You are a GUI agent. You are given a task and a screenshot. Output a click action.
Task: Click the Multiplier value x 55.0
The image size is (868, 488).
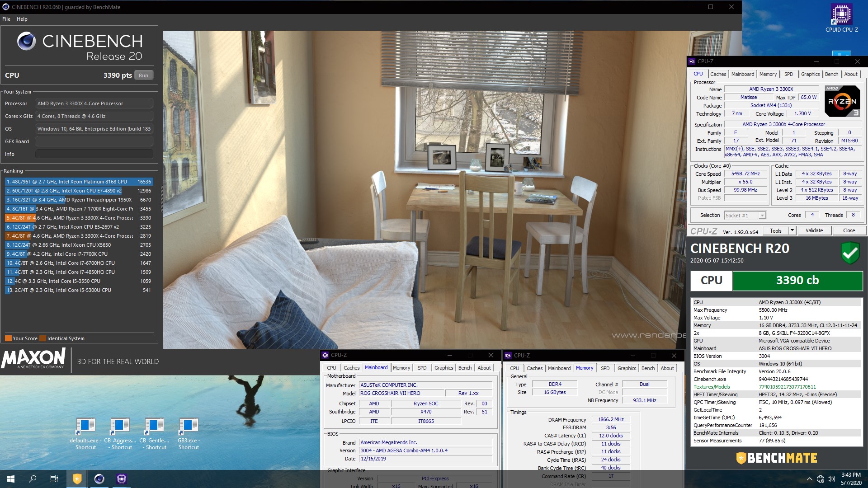745,182
